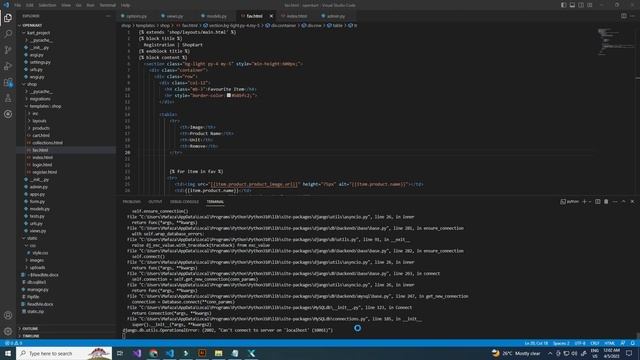
Task: Open Chrome on the taskbar
Action: pyautogui.click(x=153, y=353)
